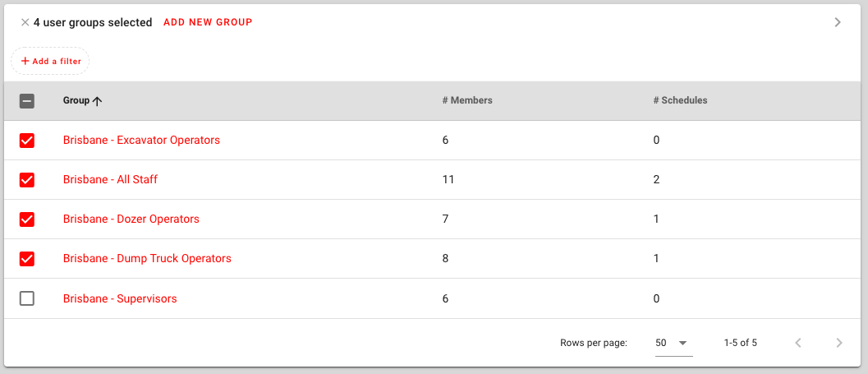Open Brisbane - Excavator Operators group link
The width and height of the screenshot is (868, 374).
[142, 141]
